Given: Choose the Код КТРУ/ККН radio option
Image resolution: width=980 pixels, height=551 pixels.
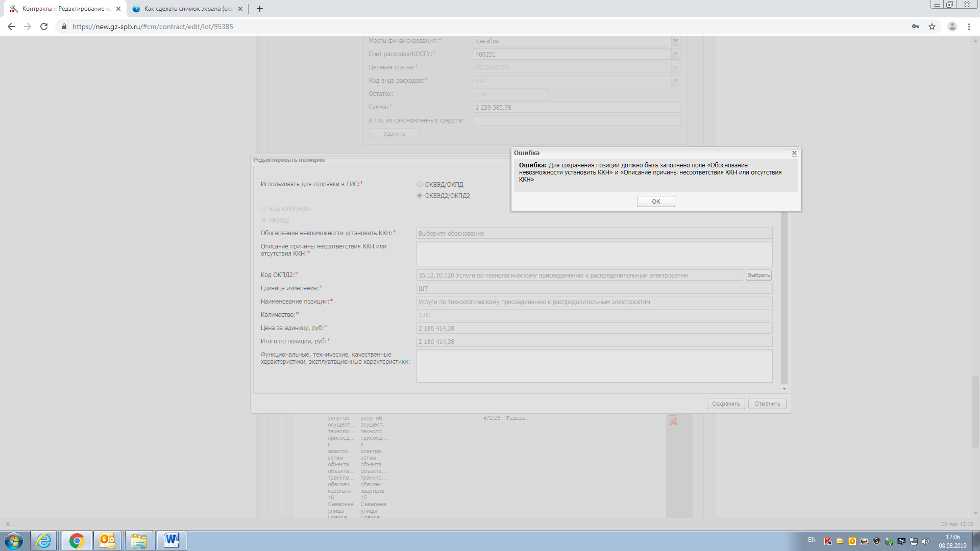Looking at the screenshot, I should click(x=264, y=209).
